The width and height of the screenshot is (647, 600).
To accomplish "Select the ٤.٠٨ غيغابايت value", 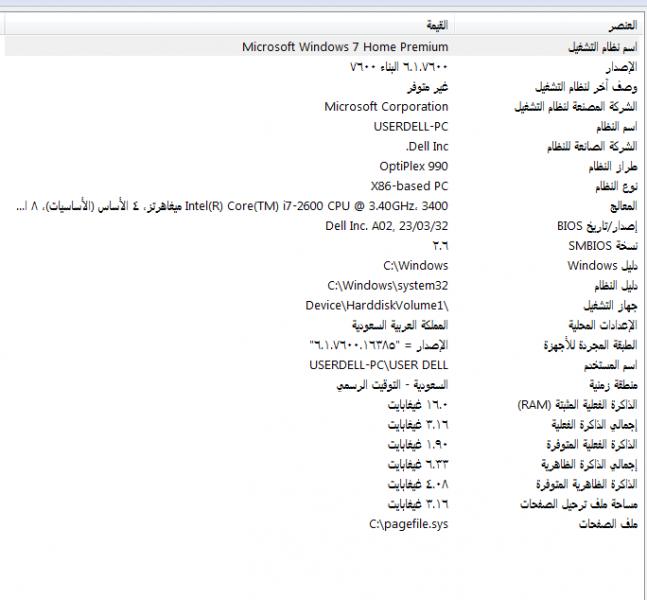I will (418, 484).
